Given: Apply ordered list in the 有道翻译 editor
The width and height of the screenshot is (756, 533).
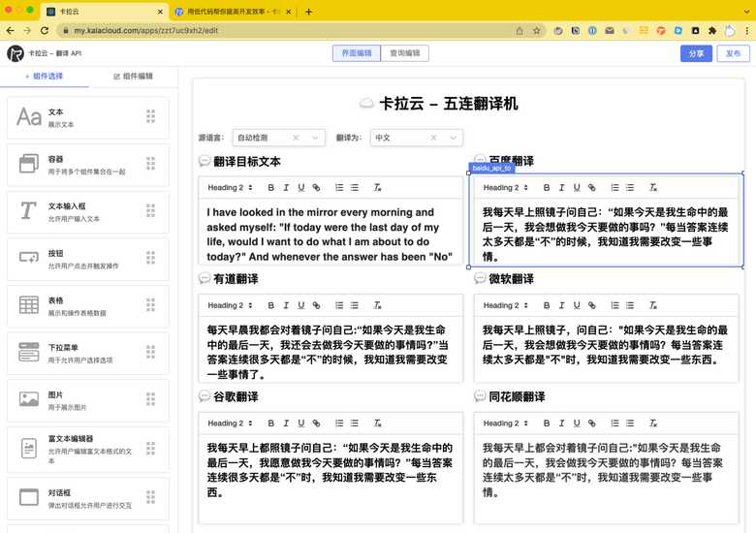Looking at the screenshot, I should 339,305.
